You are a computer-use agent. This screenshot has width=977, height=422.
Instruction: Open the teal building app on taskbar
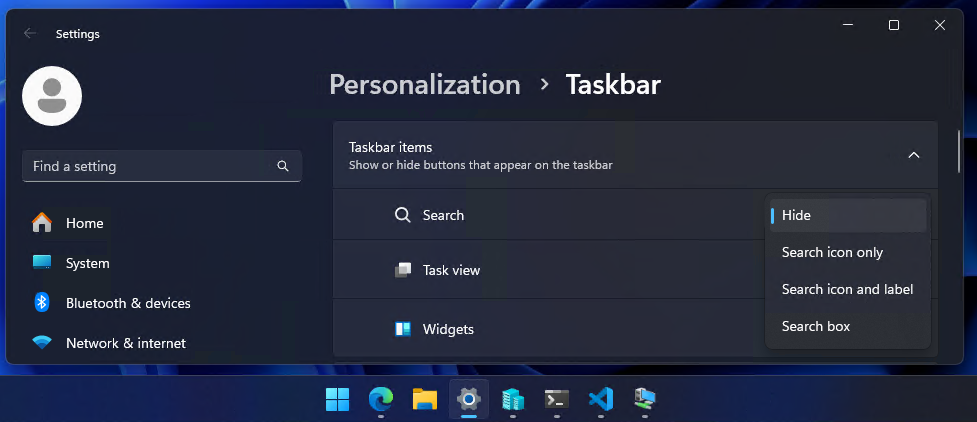(513, 399)
